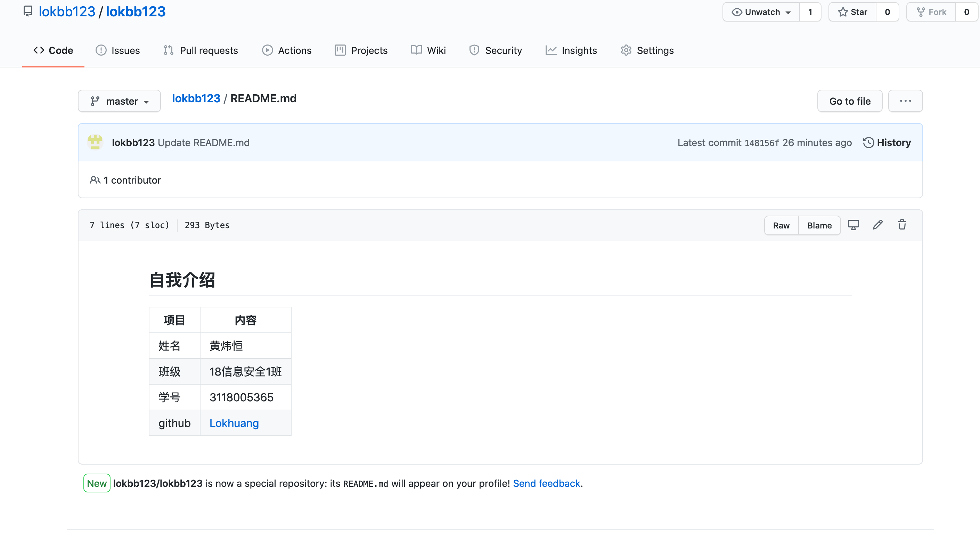The width and height of the screenshot is (980, 539).
Task: Expand the master branch selector
Action: [119, 101]
